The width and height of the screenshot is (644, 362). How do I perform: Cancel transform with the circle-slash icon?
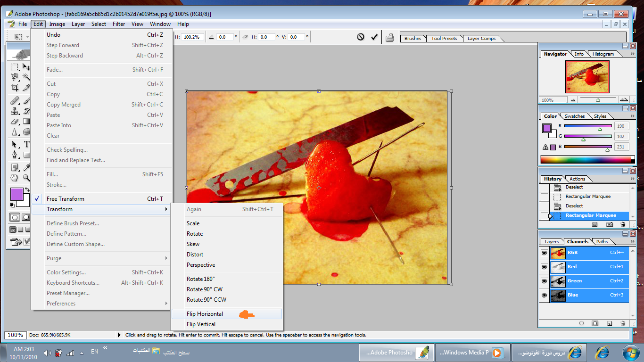coord(361,37)
